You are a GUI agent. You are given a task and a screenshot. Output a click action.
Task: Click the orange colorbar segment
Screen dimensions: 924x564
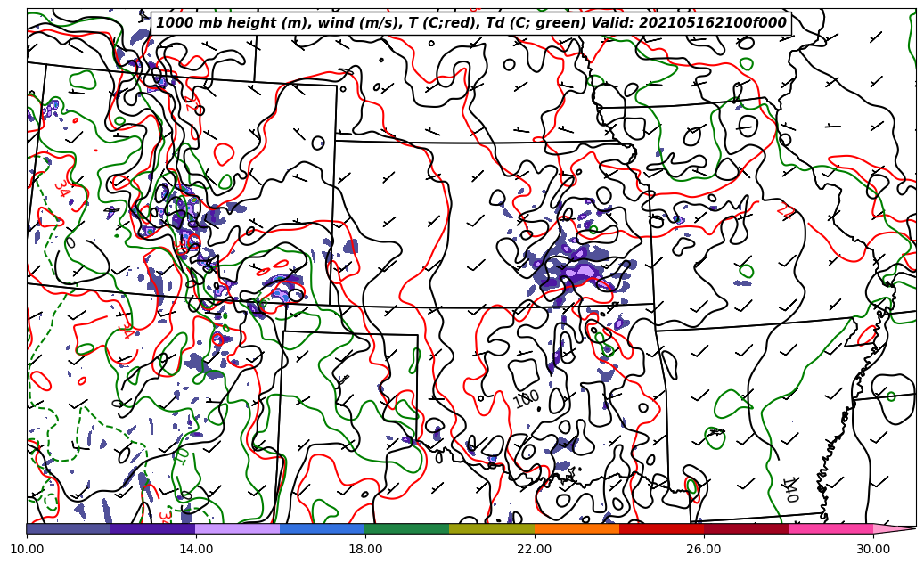click(x=576, y=528)
